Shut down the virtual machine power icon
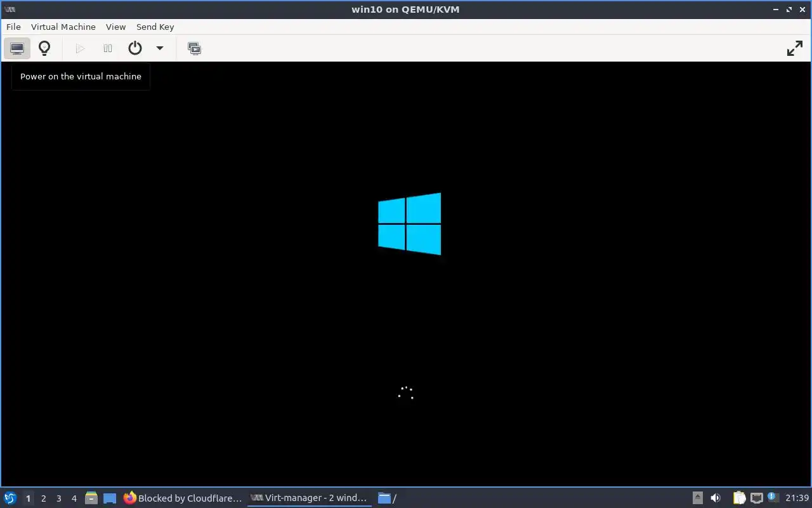This screenshot has height=508, width=812. click(x=135, y=48)
